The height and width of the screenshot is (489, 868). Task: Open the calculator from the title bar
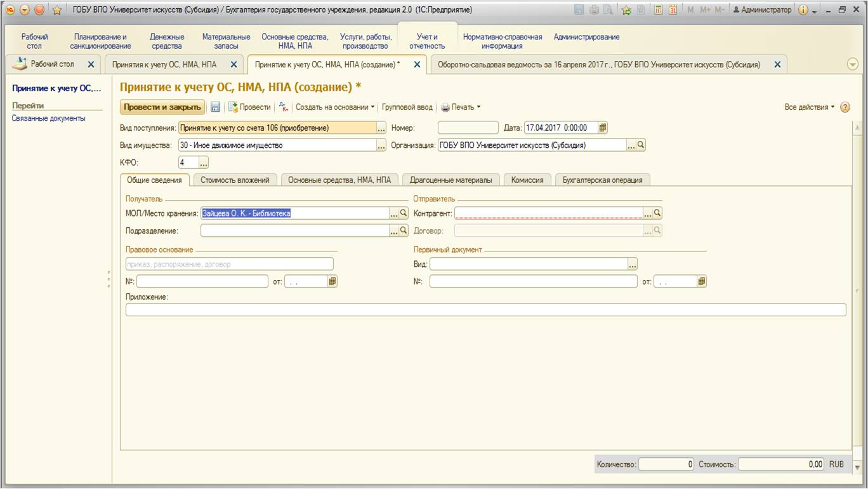pyautogui.click(x=658, y=10)
